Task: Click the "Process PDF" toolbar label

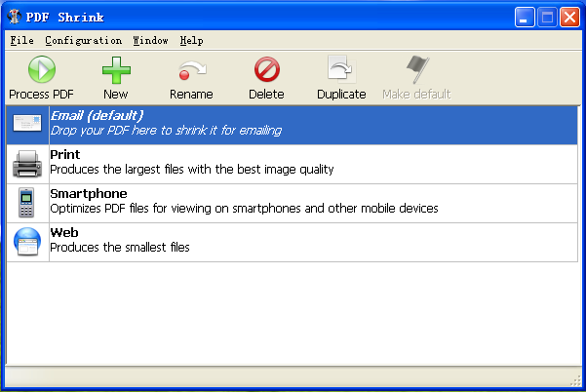Action: pos(42,95)
